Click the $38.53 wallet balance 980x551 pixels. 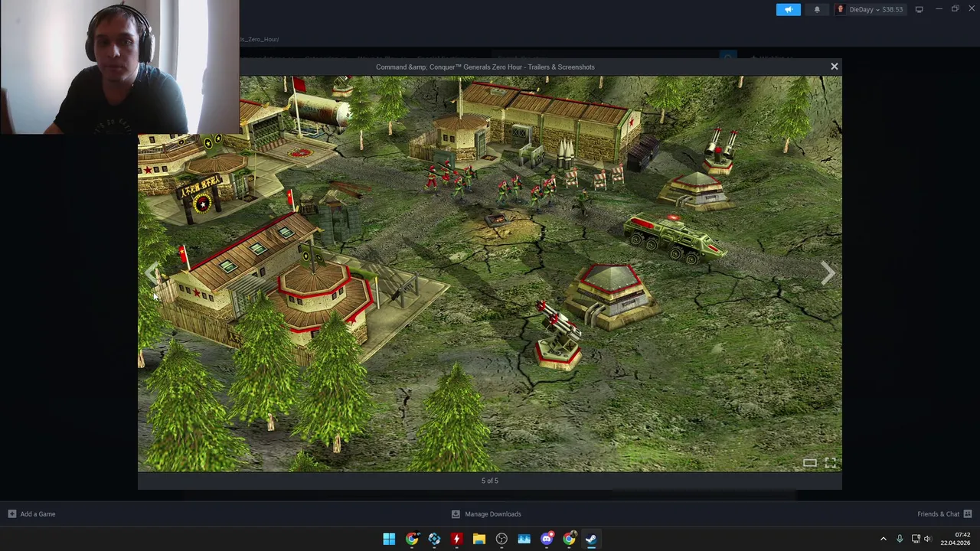pos(893,9)
